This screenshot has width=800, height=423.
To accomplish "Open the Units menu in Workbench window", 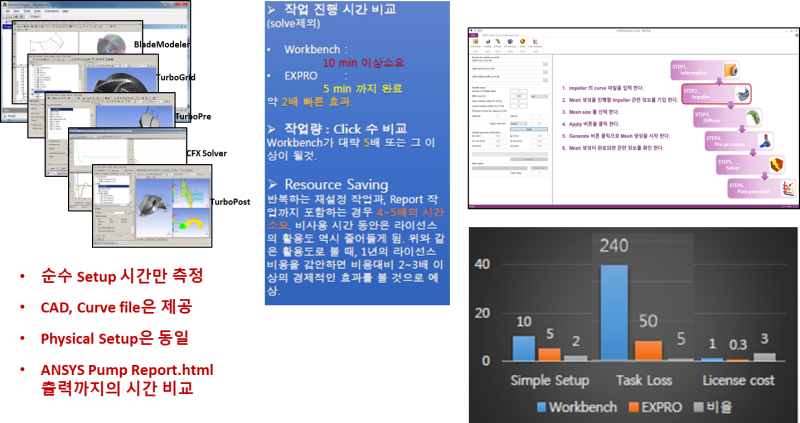I will coord(37,11).
